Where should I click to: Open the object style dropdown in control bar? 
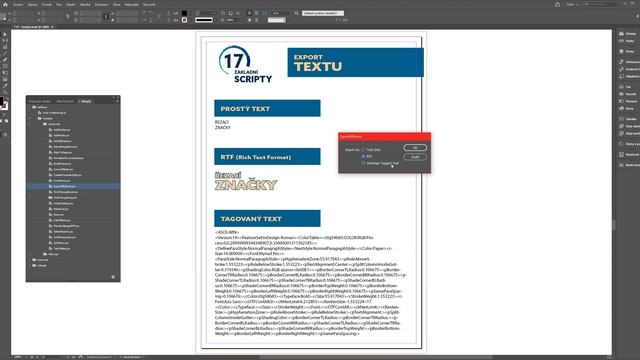(323, 13)
